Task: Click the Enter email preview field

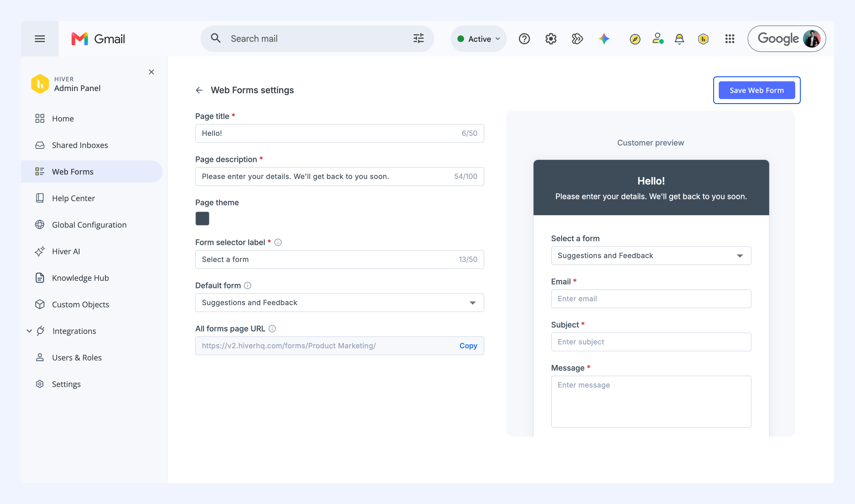Action: tap(651, 299)
